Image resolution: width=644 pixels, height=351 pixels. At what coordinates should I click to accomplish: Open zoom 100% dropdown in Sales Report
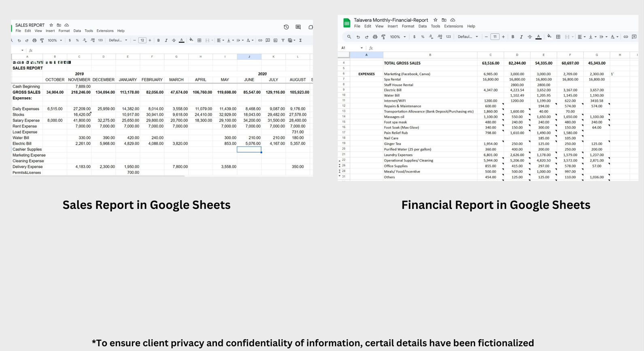click(55, 40)
